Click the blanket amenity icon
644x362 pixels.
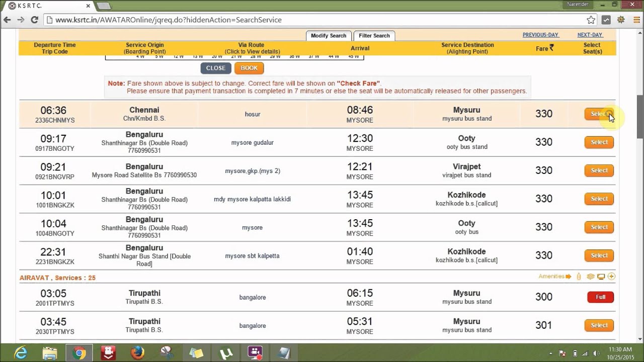click(x=591, y=277)
